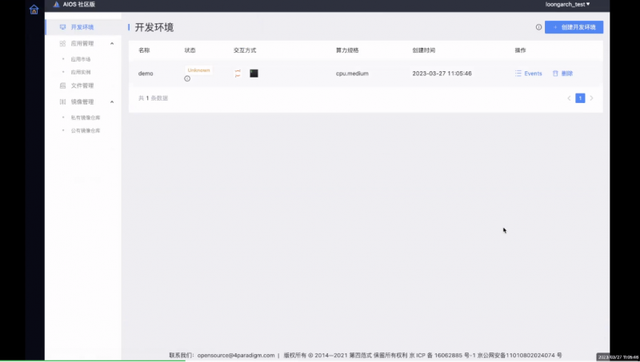Open 应用实例 in the sidebar
The width and height of the screenshot is (640, 362).
[81, 72]
